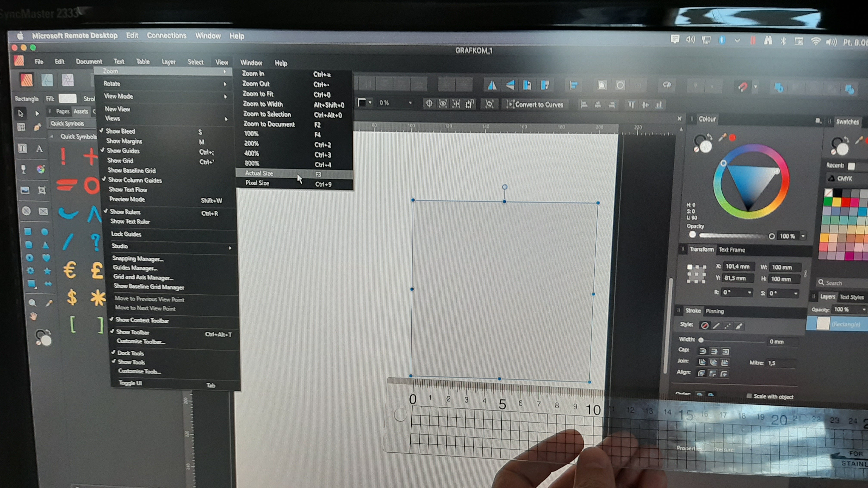Open the Shear S value dropdown
Viewport: 868px width, 488px height.
point(795,293)
